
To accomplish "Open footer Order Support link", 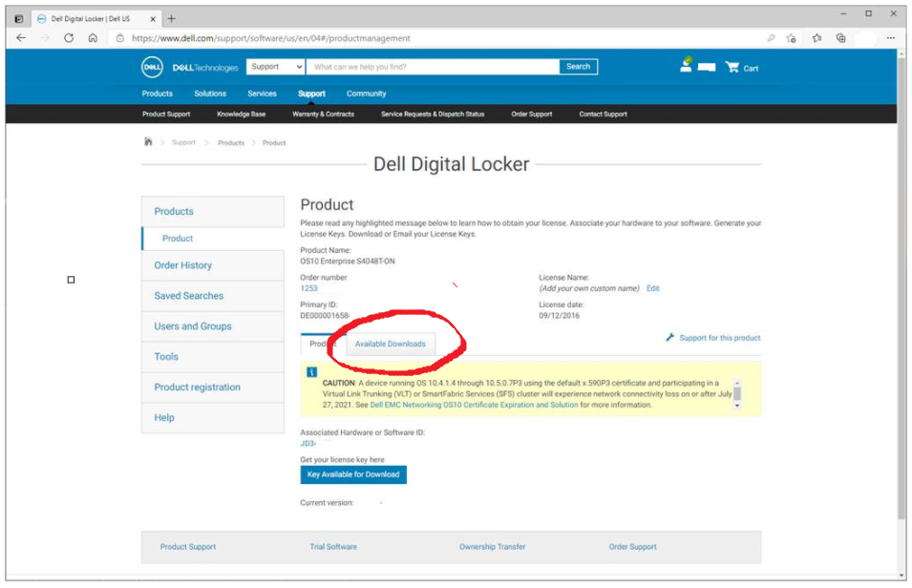I will tap(633, 547).
